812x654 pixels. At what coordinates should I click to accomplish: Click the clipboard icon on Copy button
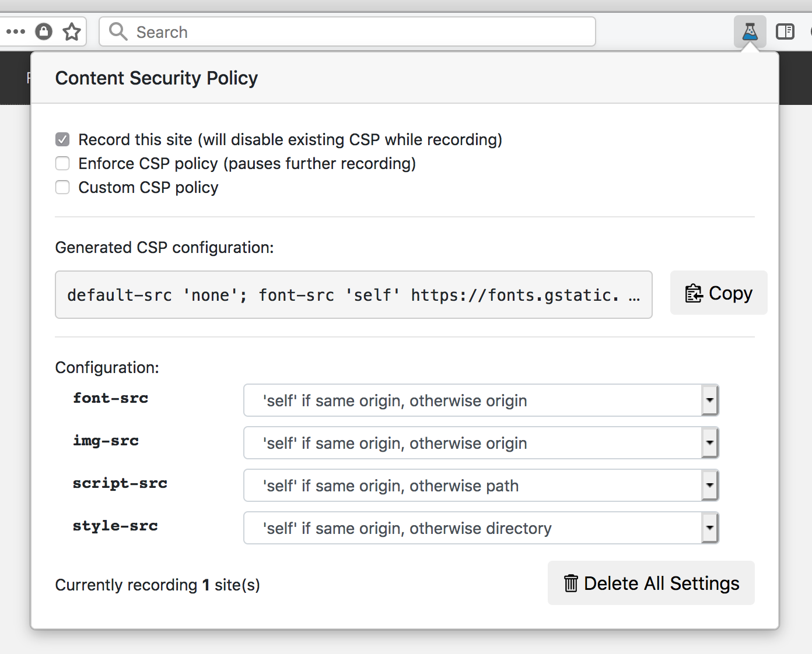tap(694, 293)
